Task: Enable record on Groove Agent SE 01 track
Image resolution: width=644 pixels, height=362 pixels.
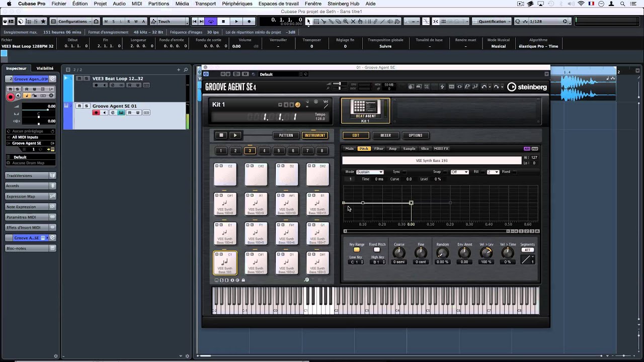Action: pos(96,113)
